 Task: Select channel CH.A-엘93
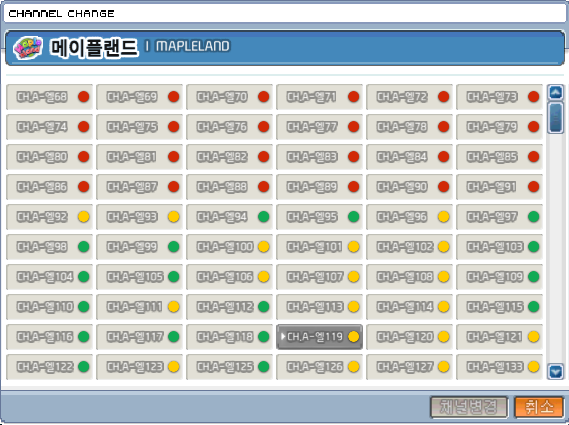coord(139,217)
